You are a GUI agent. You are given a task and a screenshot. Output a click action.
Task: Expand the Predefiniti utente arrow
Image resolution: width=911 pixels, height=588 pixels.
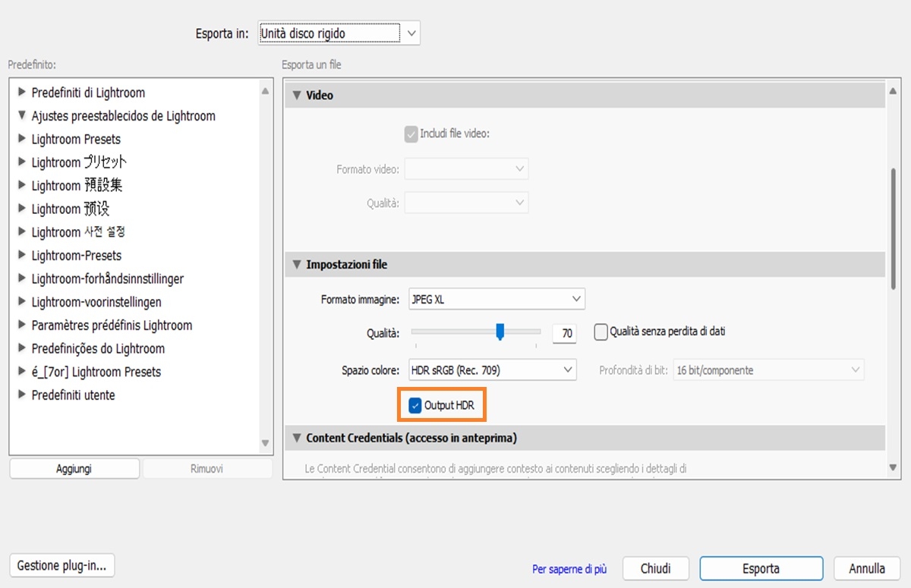[x=22, y=395]
